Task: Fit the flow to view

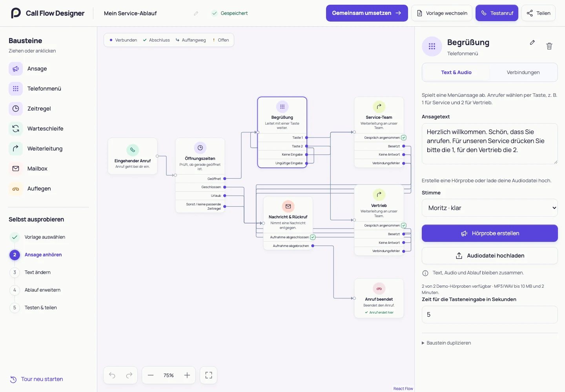Action: coord(209,375)
